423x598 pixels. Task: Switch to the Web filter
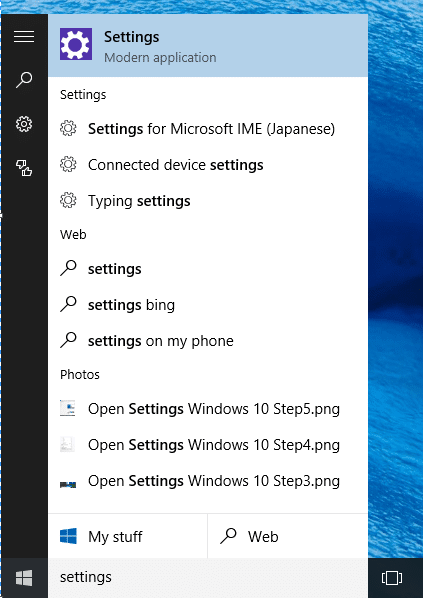(288, 536)
